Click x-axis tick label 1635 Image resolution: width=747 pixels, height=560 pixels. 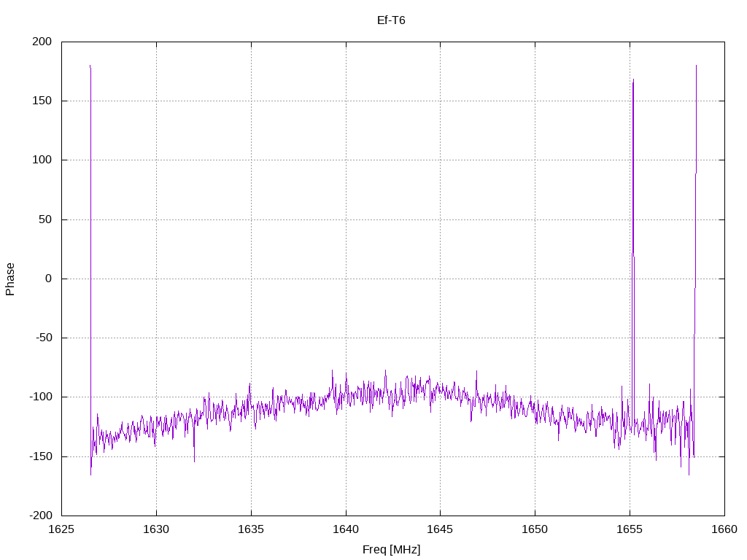[251, 529]
